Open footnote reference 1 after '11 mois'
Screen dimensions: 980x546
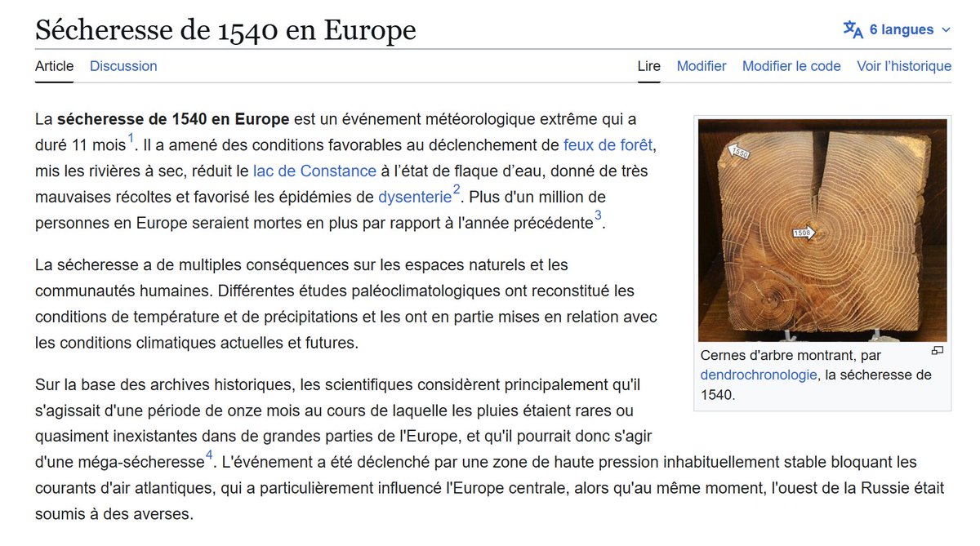pyautogui.click(x=131, y=138)
